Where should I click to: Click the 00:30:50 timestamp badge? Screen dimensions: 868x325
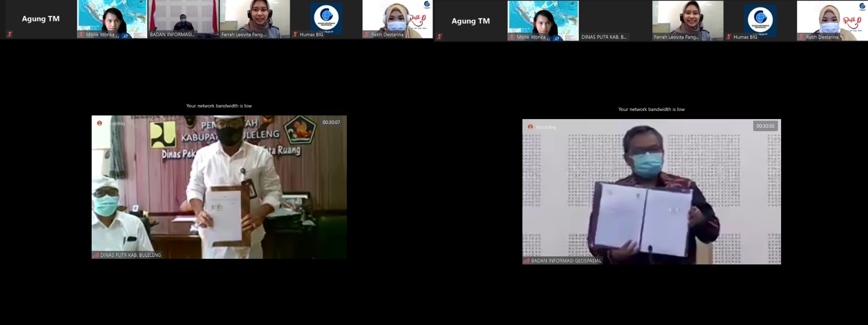765,126
